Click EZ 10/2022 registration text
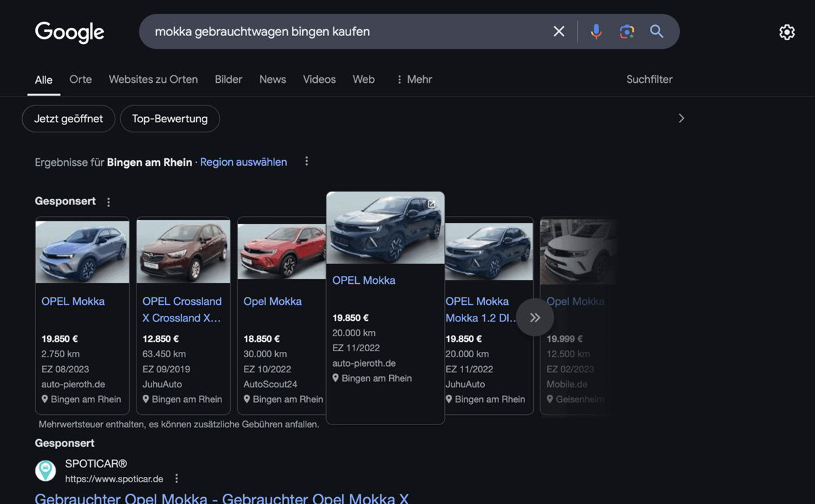815x504 pixels. pyautogui.click(x=268, y=370)
